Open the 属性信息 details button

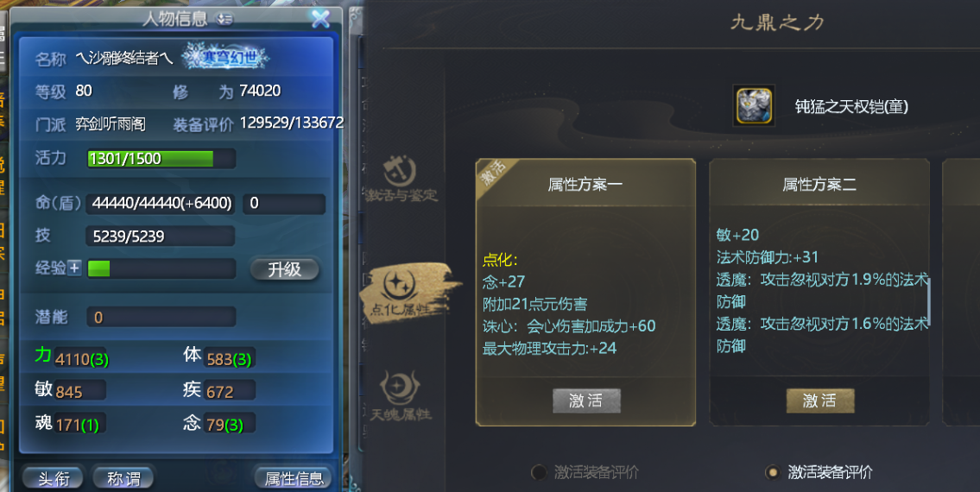(x=294, y=478)
